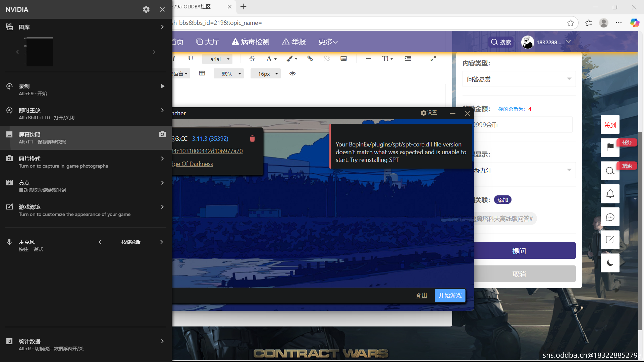Toggle dark mode moon icon

(x=610, y=263)
